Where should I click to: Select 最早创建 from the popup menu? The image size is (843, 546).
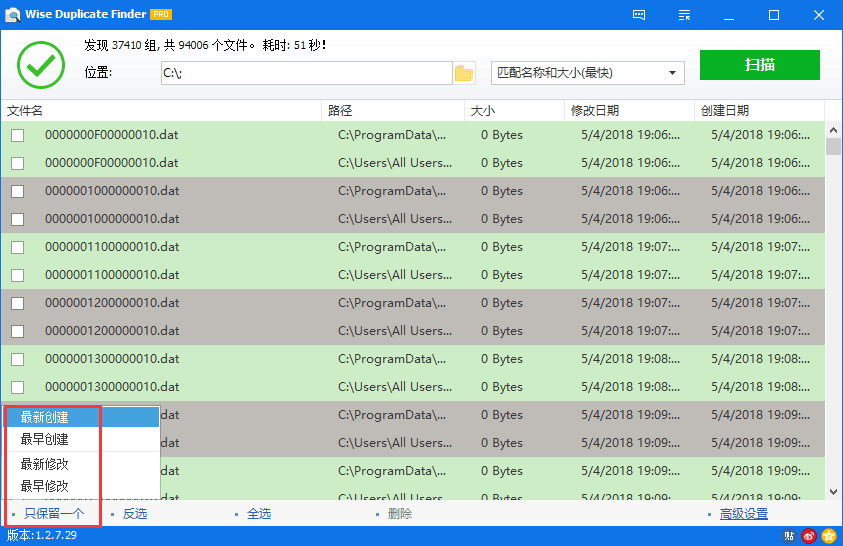click(82, 439)
